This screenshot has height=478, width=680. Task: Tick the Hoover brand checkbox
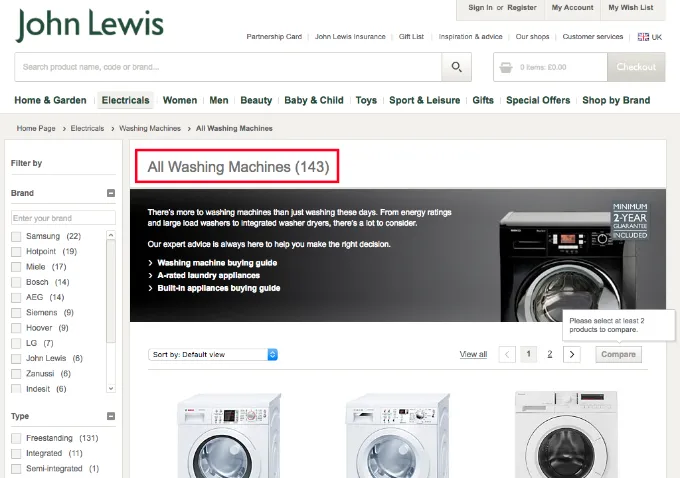pyautogui.click(x=16, y=328)
